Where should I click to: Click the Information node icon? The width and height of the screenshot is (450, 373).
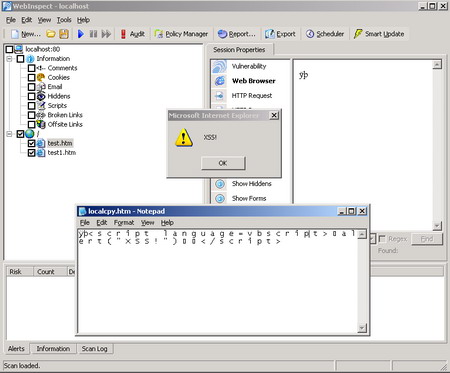30,59
